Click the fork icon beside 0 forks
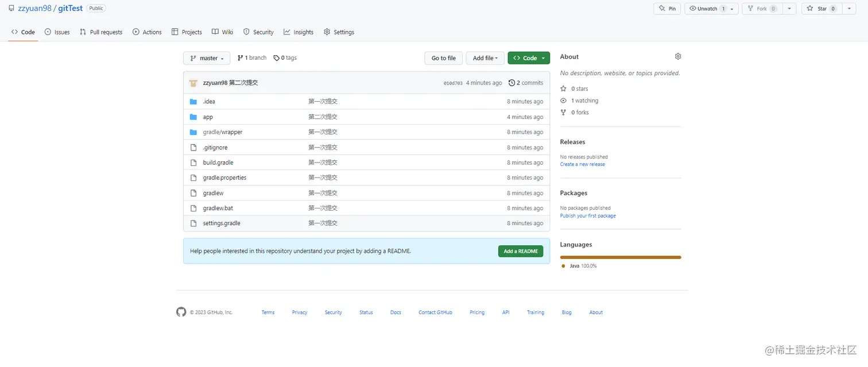This screenshot has width=868, height=367. point(563,113)
